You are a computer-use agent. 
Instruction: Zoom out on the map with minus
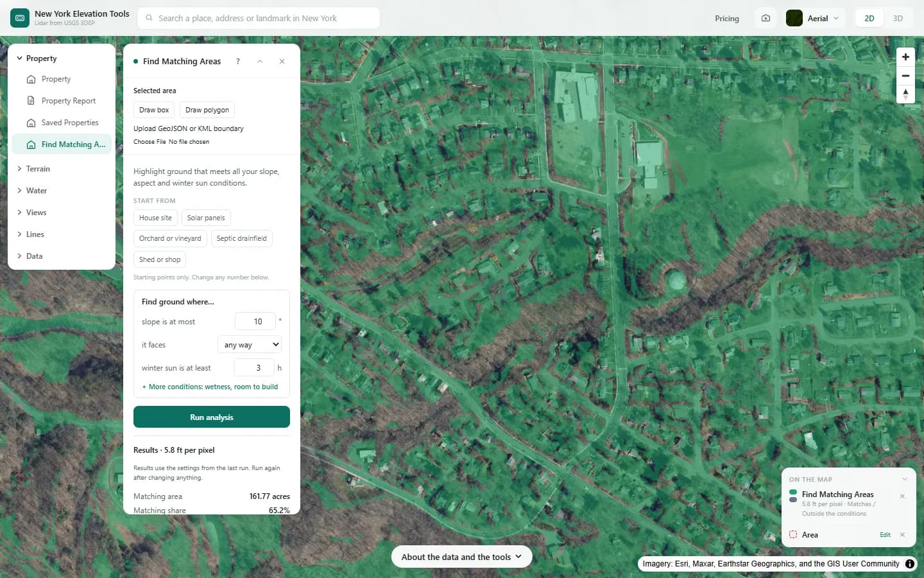[x=905, y=76]
